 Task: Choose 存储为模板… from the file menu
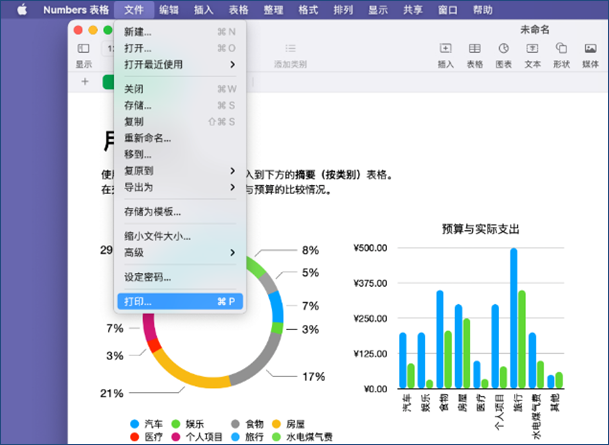[180, 212]
